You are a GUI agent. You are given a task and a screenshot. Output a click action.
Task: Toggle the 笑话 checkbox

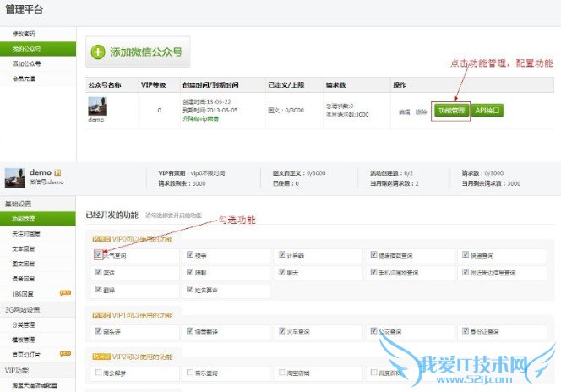(x=98, y=272)
